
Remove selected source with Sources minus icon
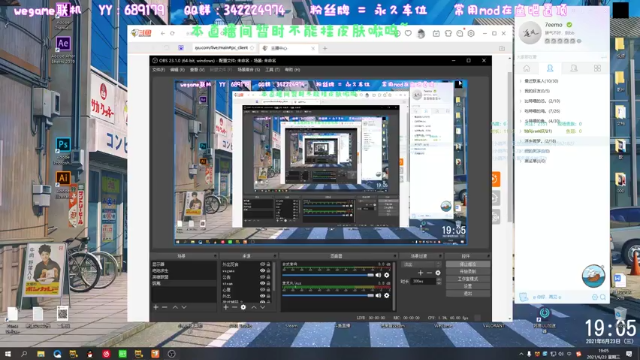[x=234, y=307]
